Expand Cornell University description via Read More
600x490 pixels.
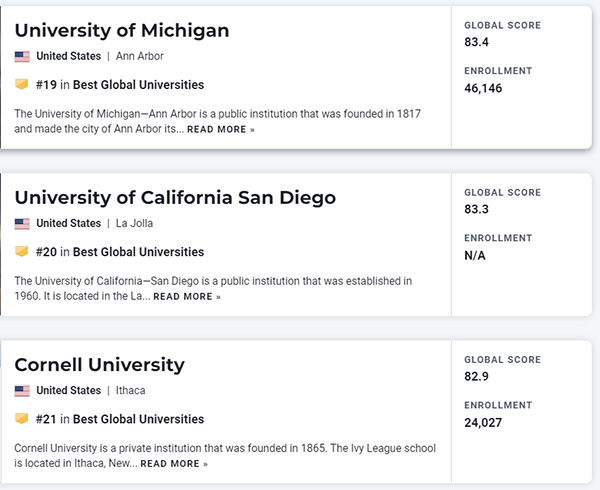174,464
